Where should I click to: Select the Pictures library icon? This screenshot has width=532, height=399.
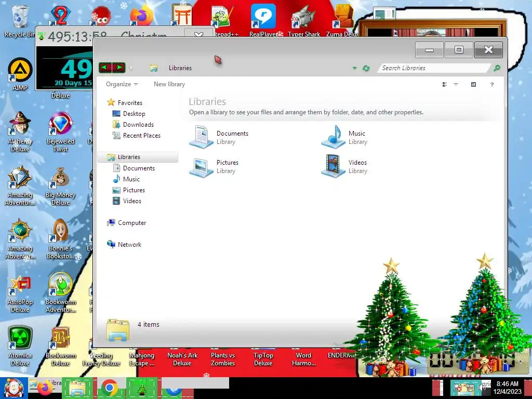tap(201, 167)
